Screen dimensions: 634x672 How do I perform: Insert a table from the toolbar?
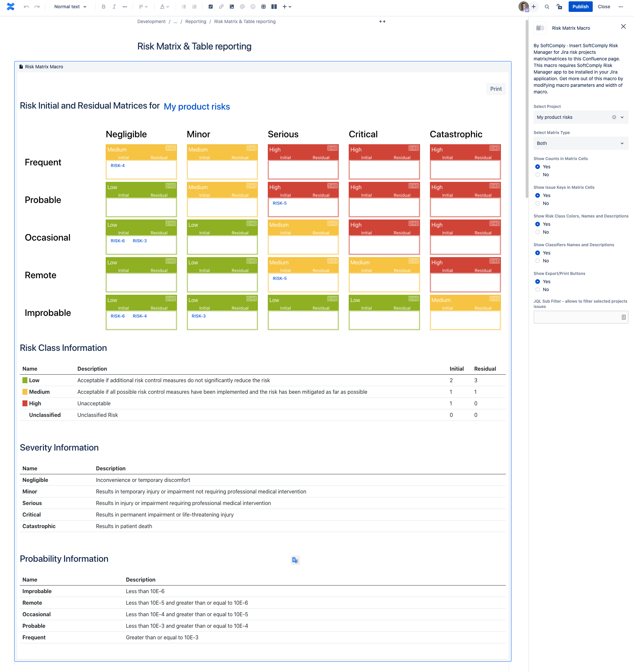tap(264, 7)
